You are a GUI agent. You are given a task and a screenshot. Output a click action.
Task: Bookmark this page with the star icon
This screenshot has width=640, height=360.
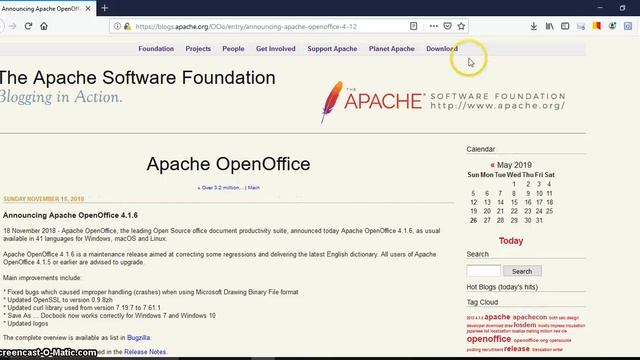pyautogui.click(x=461, y=26)
